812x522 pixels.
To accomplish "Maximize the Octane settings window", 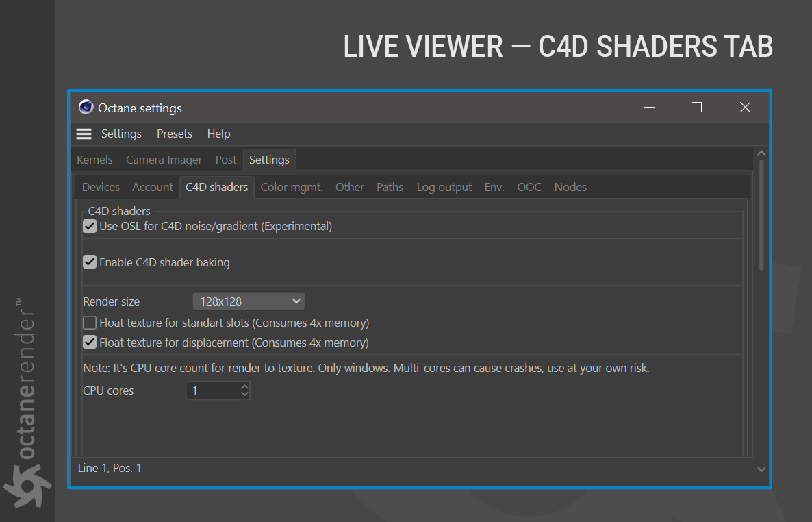I will [696, 108].
